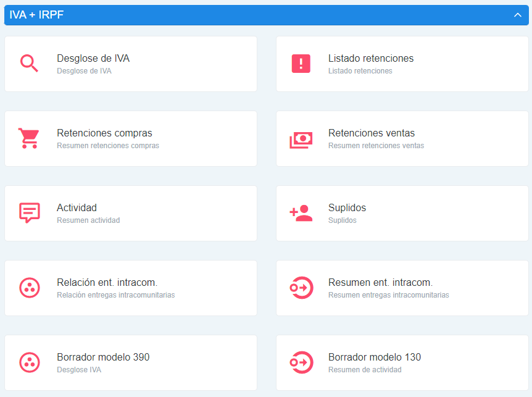Click the IVA + IRPF header title
The height and width of the screenshot is (397, 532).
(37, 15)
